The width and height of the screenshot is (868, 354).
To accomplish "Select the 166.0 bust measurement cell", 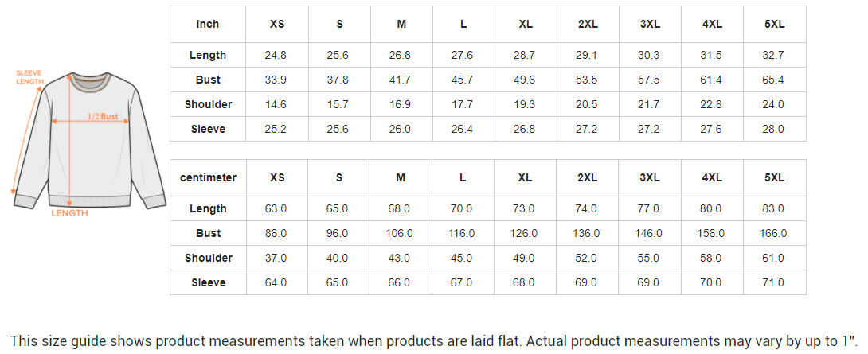I will [x=772, y=233].
